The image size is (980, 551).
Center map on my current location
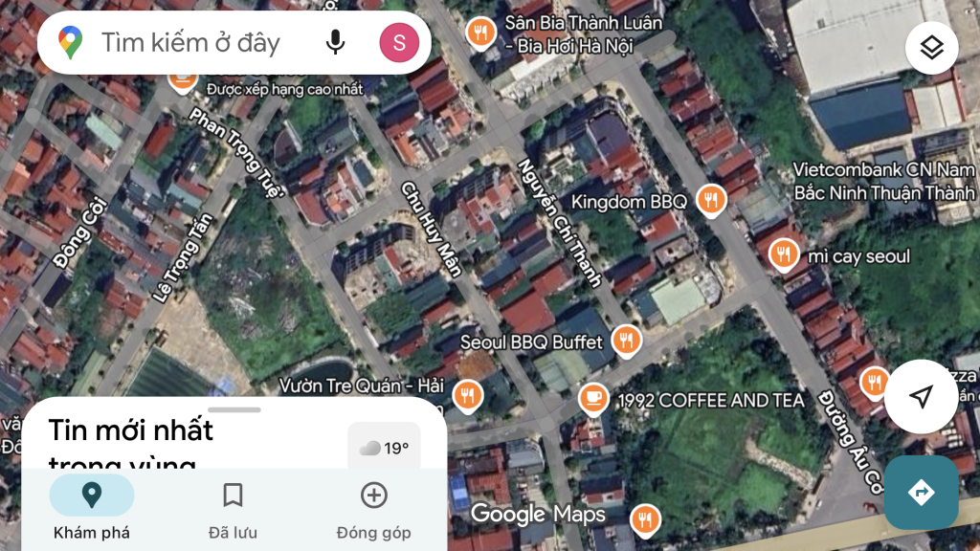[x=921, y=397]
